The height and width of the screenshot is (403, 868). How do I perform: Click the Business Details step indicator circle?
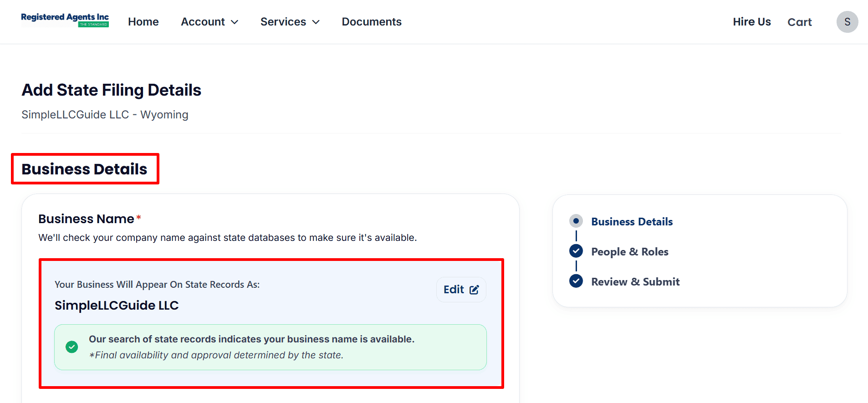[576, 221]
